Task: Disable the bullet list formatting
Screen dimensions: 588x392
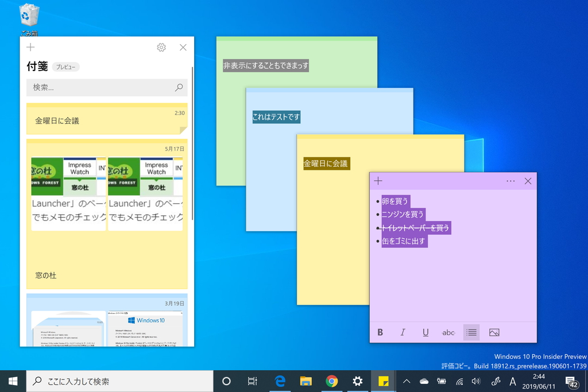Action: point(471,332)
